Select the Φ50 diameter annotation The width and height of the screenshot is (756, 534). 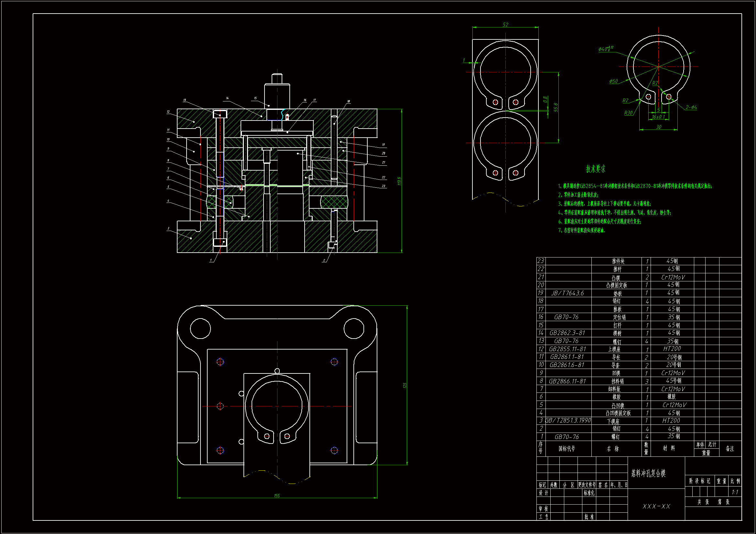tap(613, 81)
